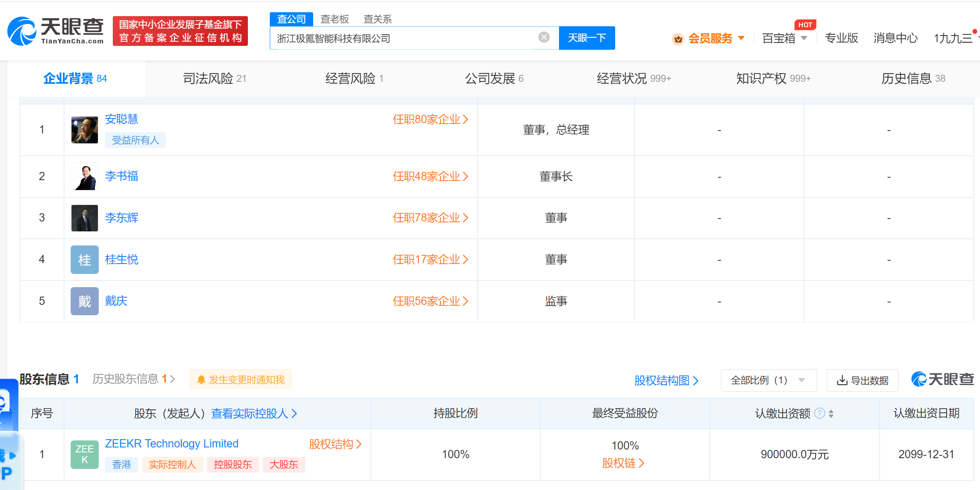Click 李东辉's profile photo

coord(85,218)
